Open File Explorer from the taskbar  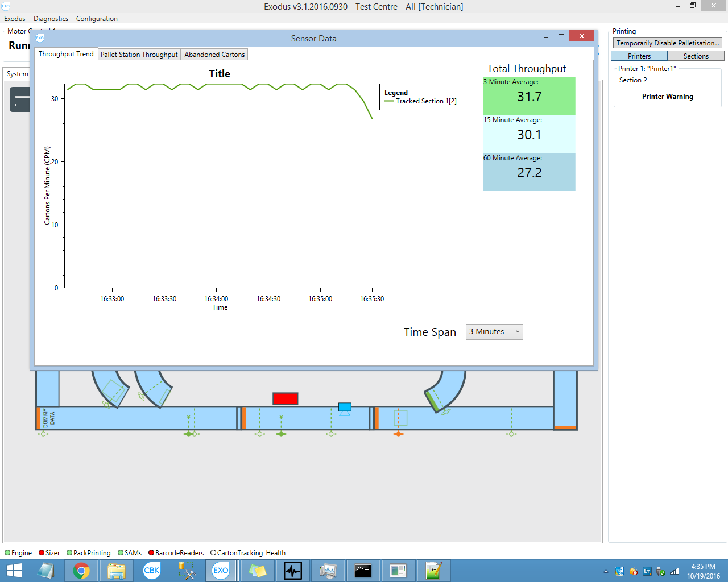pyautogui.click(x=117, y=571)
